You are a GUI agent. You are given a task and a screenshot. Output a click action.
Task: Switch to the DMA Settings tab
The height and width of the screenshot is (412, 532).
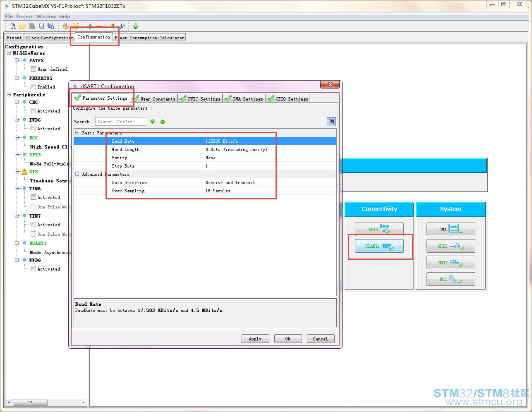[244, 99]
